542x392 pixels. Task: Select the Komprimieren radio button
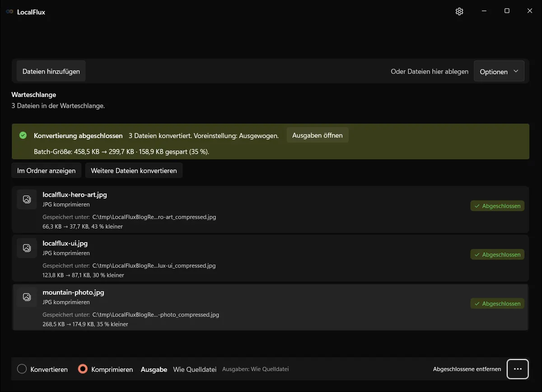[82, 369]
